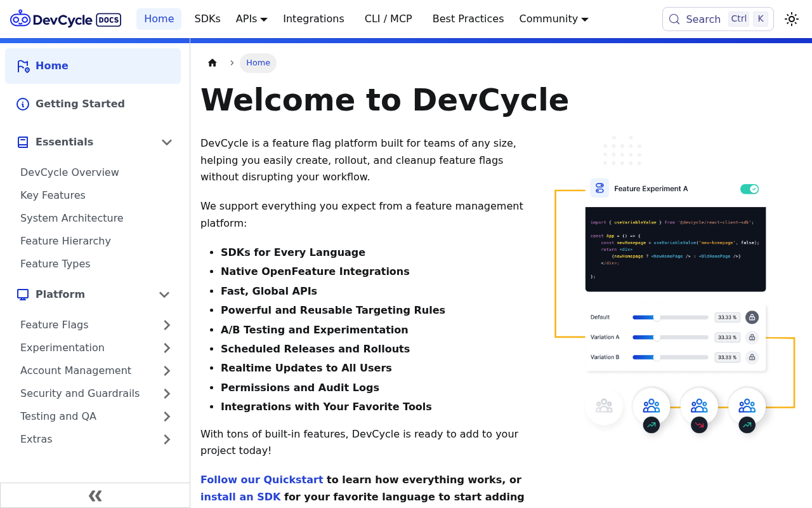Click the Platform section label
This screenshot has width=812, height=508.
[x=60, y=295]
